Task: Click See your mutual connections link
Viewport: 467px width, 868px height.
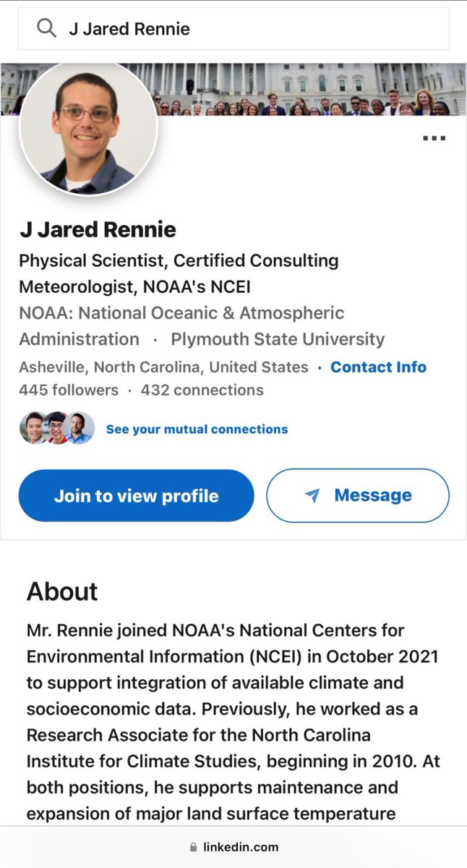Action: [x=197, y=429]
